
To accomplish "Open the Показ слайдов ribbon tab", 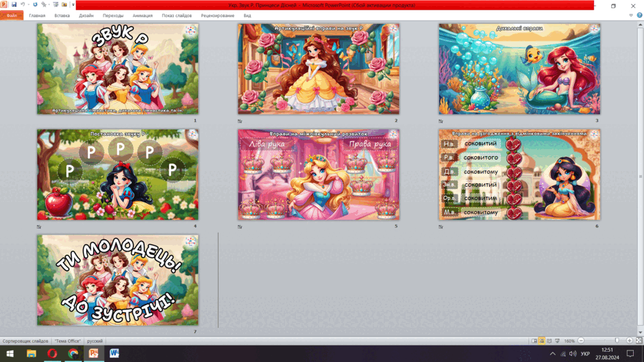I will click(177, 16).
